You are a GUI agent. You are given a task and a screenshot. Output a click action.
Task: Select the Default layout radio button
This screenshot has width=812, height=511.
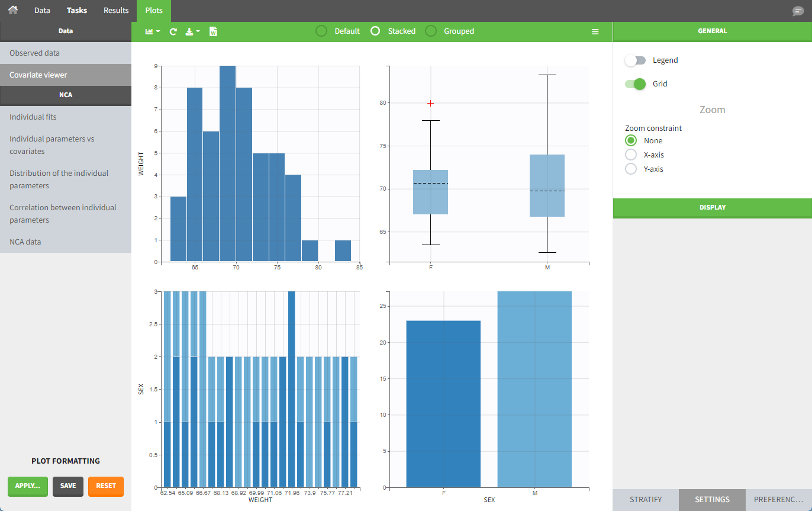click(x=321, y=31)
